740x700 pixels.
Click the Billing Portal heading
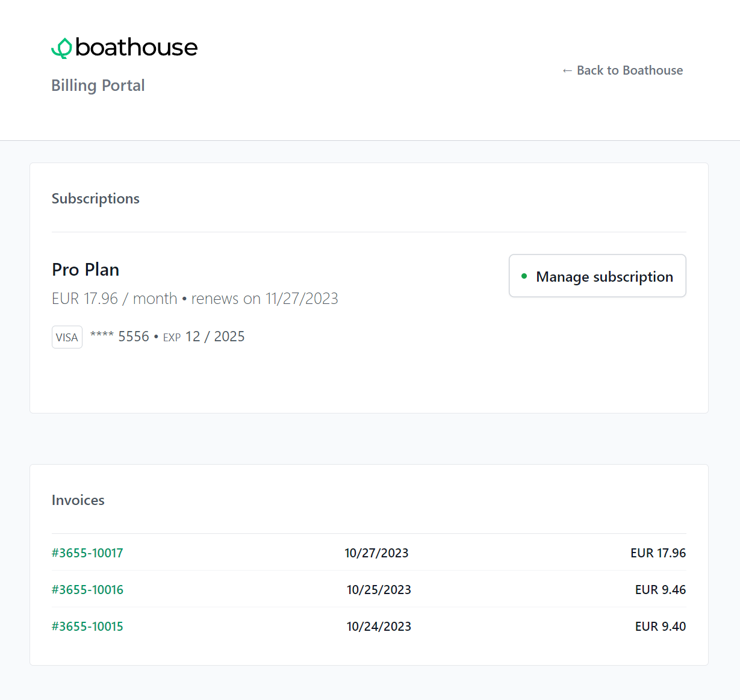pos(98,85)
